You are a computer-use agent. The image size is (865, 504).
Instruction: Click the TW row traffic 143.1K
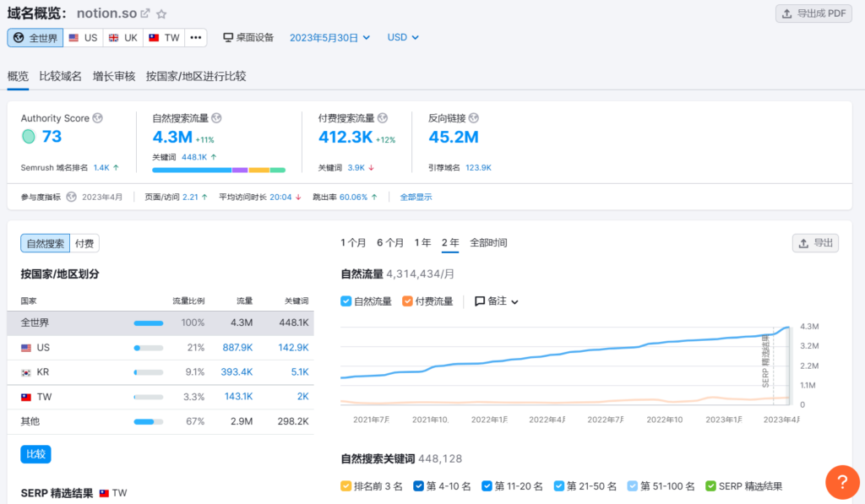[x=238, y=397]
